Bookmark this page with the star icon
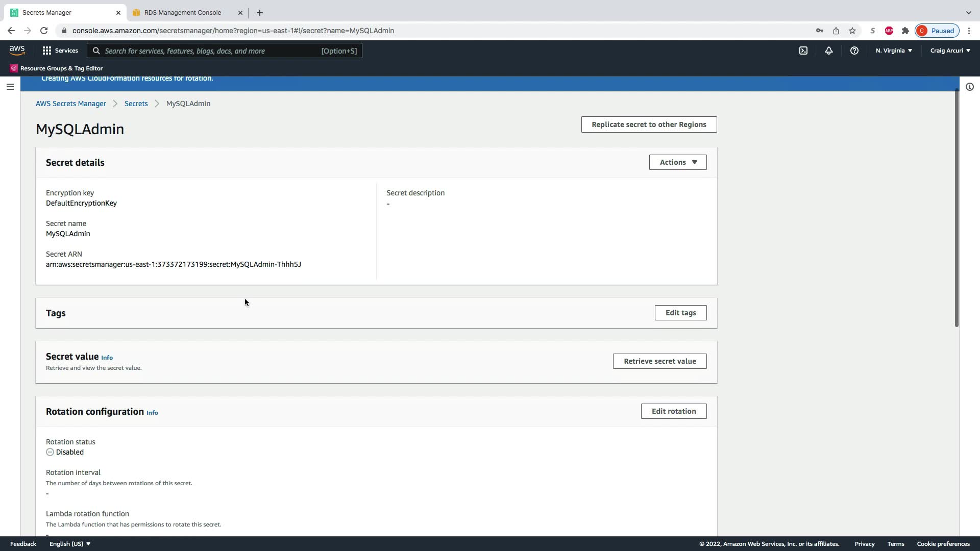This screenshot has height=551, width=980. tap(852, 31)
